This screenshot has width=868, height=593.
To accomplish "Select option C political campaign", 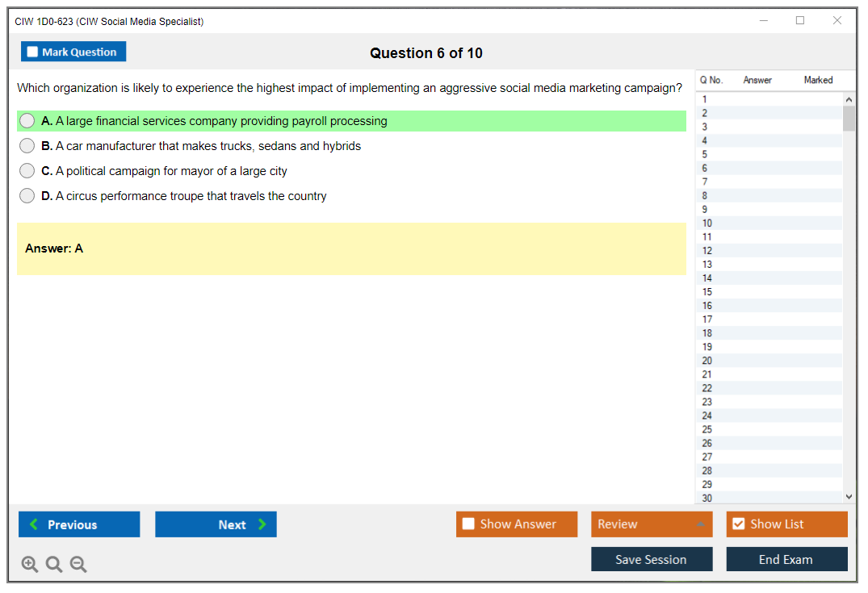I will (x=27, y=171).
